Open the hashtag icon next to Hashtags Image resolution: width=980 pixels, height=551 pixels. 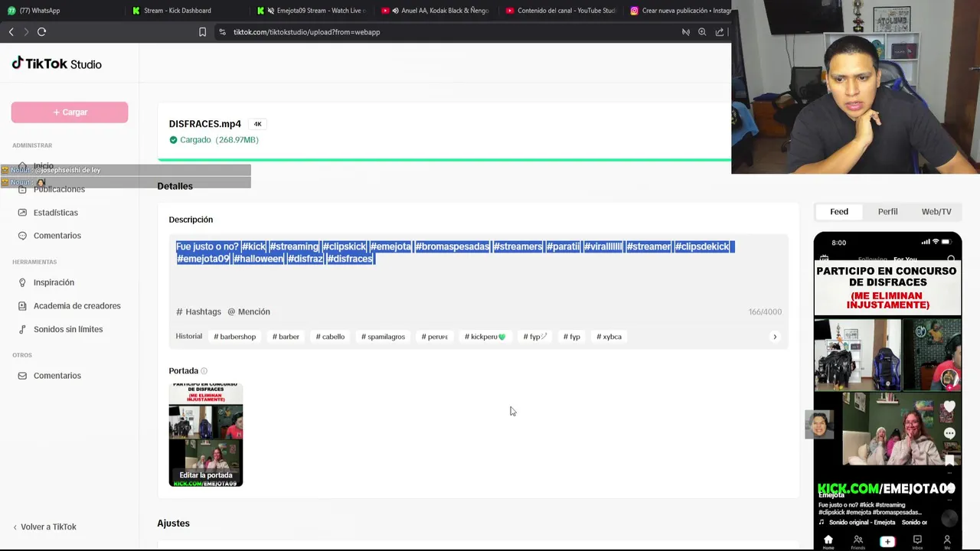(179, 312)
